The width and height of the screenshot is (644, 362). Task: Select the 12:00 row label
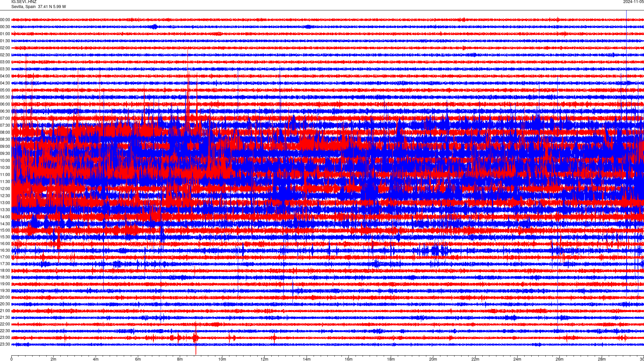pyautogui.click(x=5, y=189)
